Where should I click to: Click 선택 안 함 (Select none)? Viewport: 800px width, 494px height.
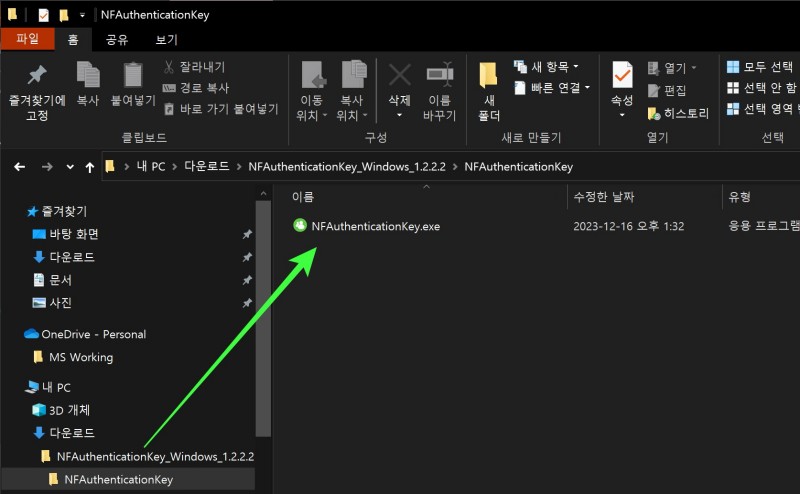click(x=761, y=88)
